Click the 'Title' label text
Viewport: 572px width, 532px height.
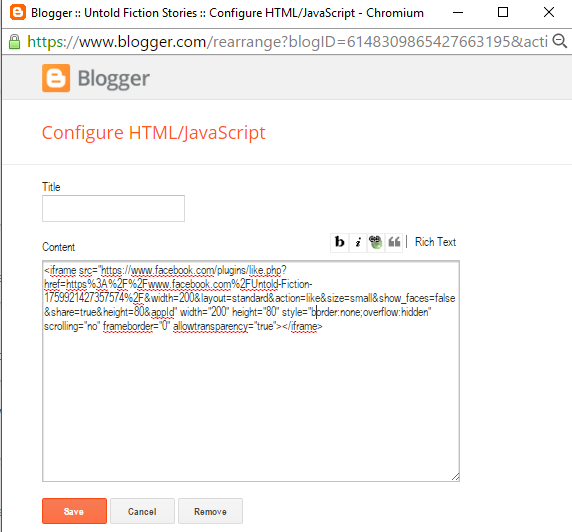coord(51,187)
